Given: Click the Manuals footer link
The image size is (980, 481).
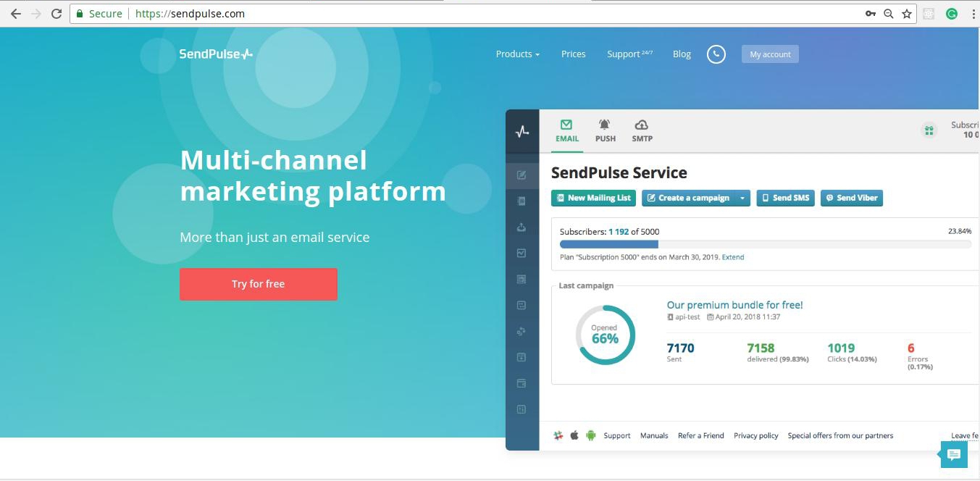Looking at the screenshot, I should (654, 435).
